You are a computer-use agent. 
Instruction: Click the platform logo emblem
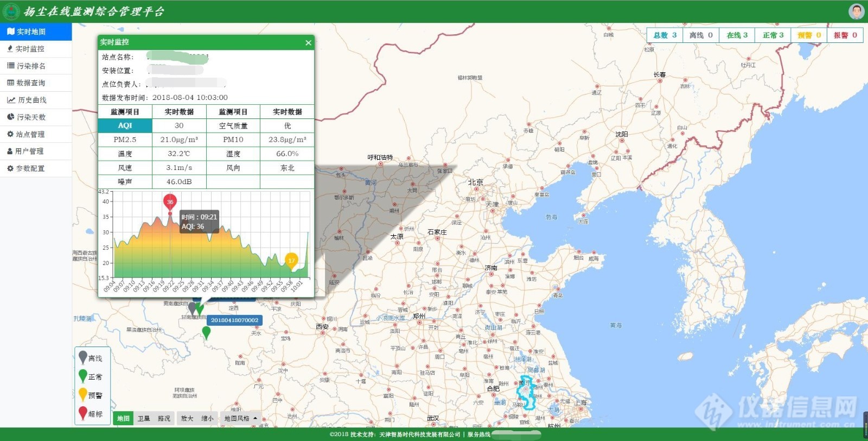[11, 11]
